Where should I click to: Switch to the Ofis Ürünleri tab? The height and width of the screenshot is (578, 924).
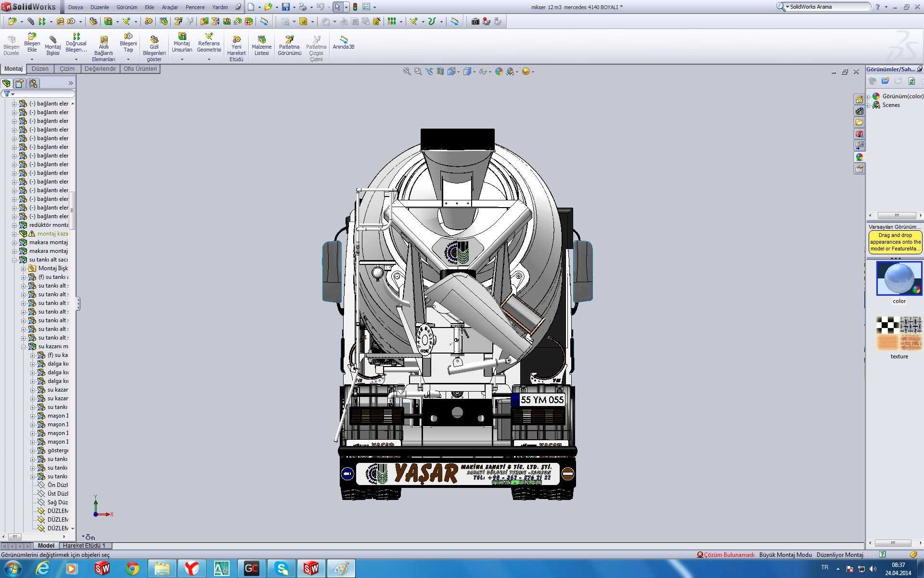coord(140,69)
